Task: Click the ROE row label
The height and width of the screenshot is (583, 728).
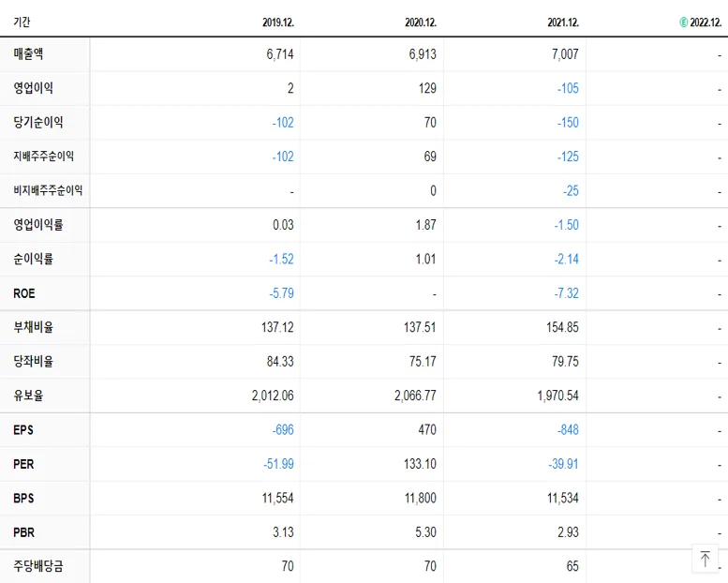Action: coord(24,293)
